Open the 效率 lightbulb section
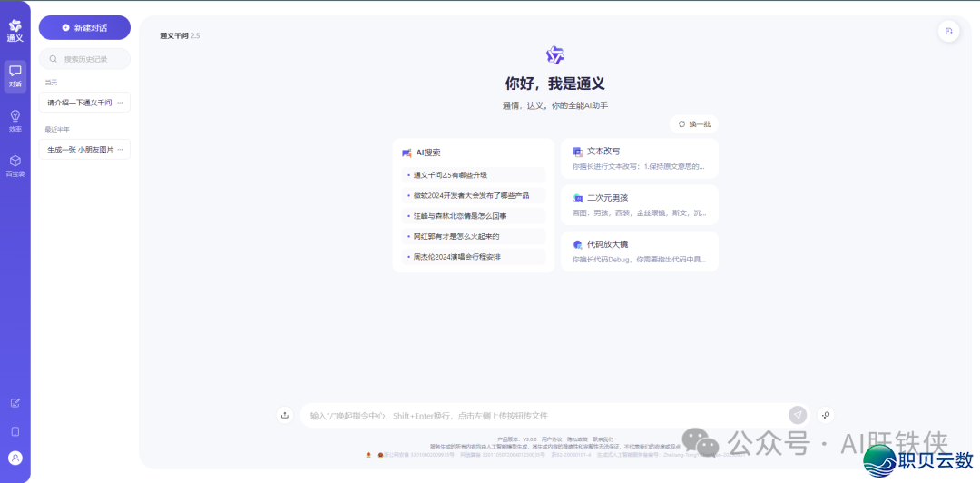 click(15, 122)
